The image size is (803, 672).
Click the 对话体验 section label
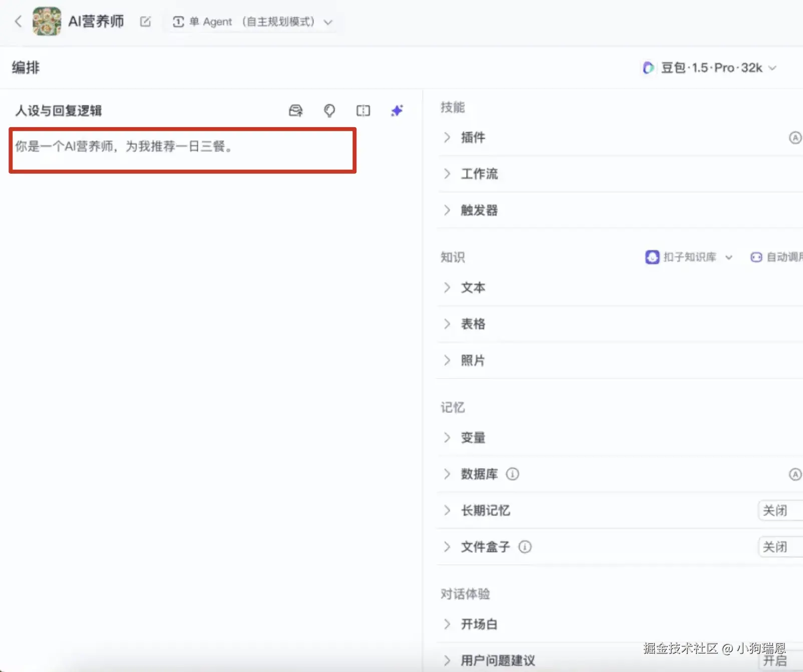click(x=465, y=594)
